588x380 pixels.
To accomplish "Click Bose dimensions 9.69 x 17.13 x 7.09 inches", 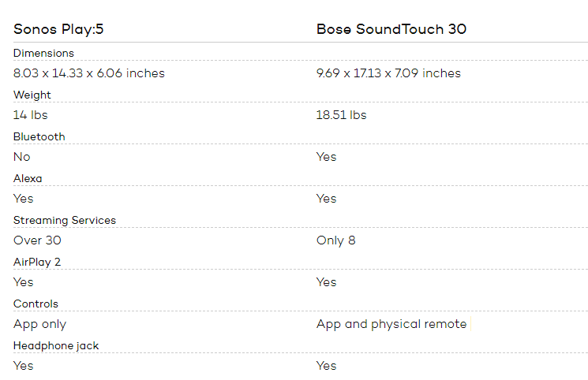I will click(x=388, y=73).
